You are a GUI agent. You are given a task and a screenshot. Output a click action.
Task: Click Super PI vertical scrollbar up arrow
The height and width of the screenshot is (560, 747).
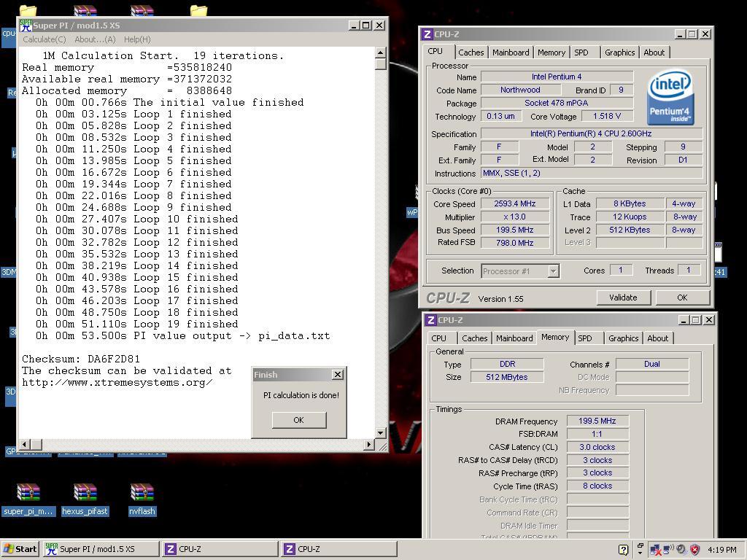(x=380, y=52)
